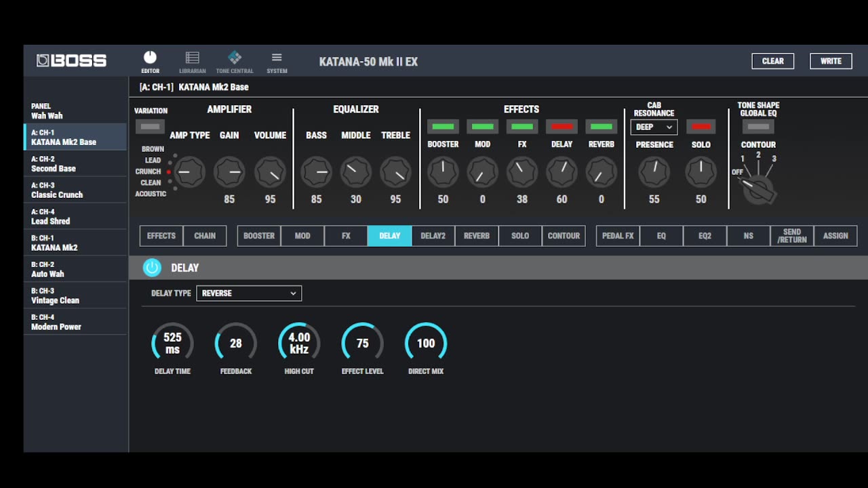Toggle the Mod effect on/off
The height and width of the screenshot is (488, 868).
(482, 127)
